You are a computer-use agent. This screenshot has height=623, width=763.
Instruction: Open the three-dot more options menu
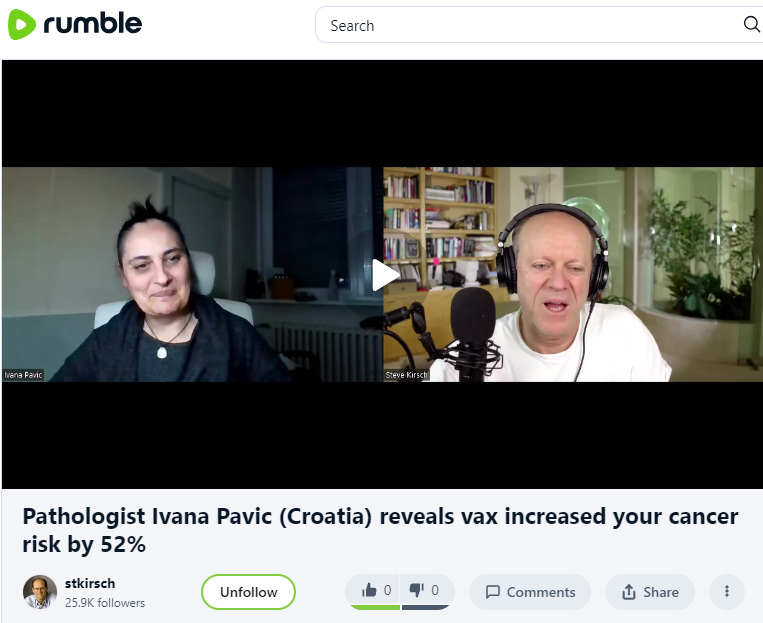point(727,591)
